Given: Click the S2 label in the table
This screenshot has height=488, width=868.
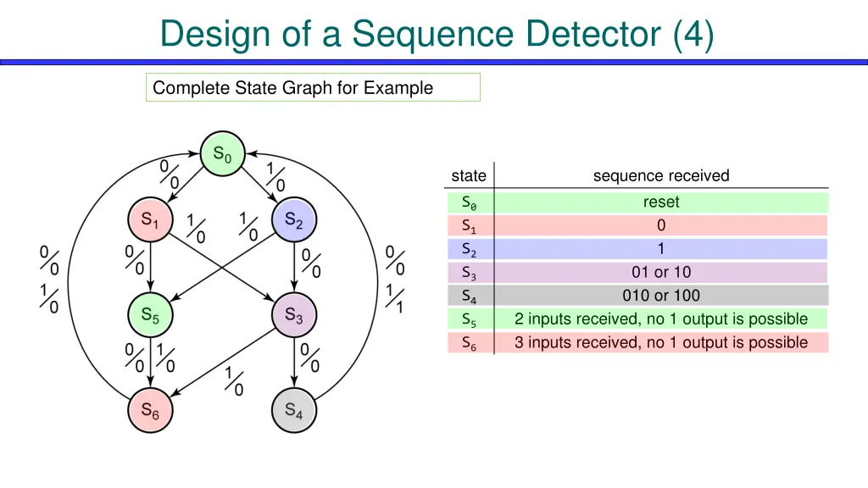Looking at the screenshot, I should (470, 250).
